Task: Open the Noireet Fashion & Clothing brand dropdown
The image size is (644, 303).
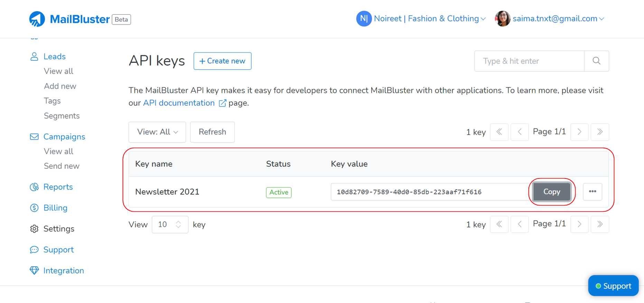Action: [430, 19]
